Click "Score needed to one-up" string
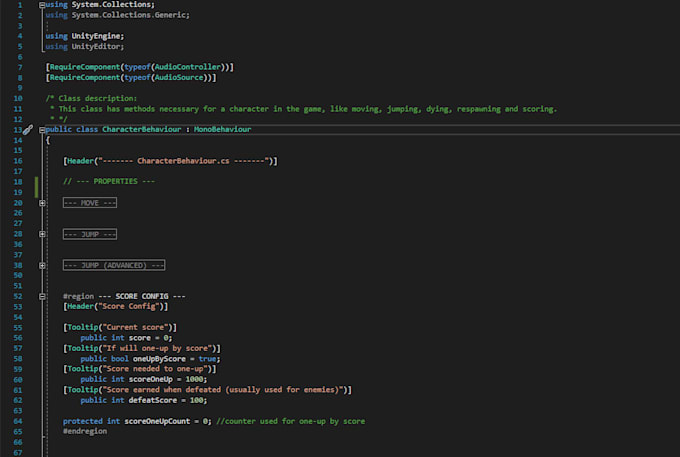680x457 pixels. [x=154, y=369]
